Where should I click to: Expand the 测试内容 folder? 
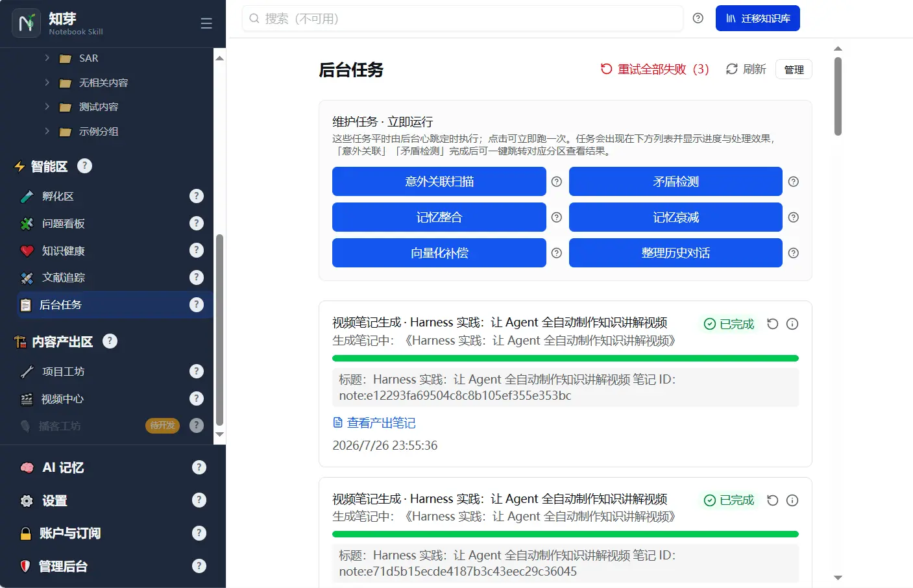47,106
